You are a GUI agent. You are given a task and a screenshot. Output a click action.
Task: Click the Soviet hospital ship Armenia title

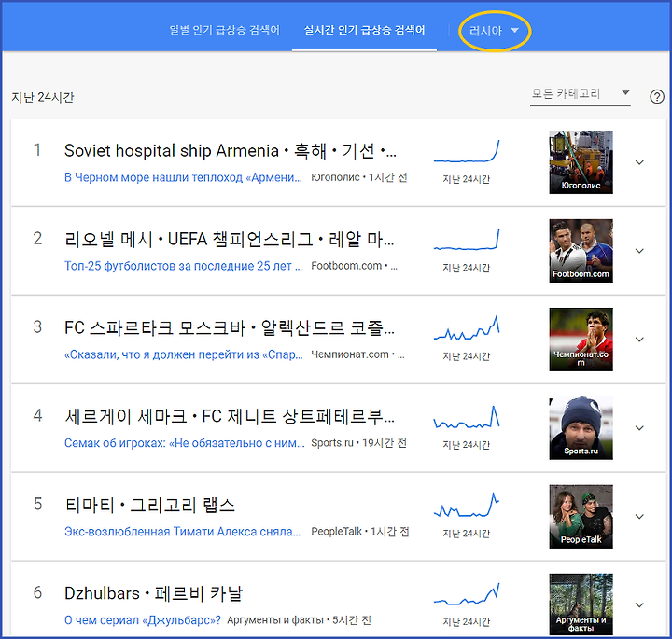231,151
